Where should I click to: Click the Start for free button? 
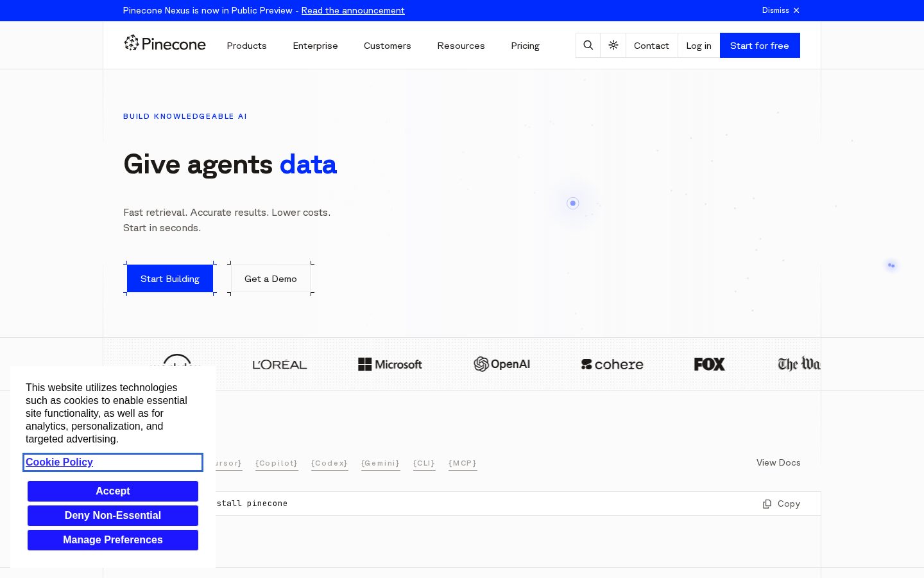click(x=760, y=45)
